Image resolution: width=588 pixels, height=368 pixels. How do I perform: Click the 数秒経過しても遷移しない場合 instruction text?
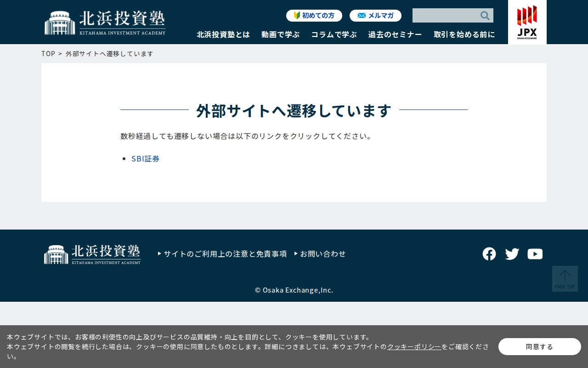point(246,136)
